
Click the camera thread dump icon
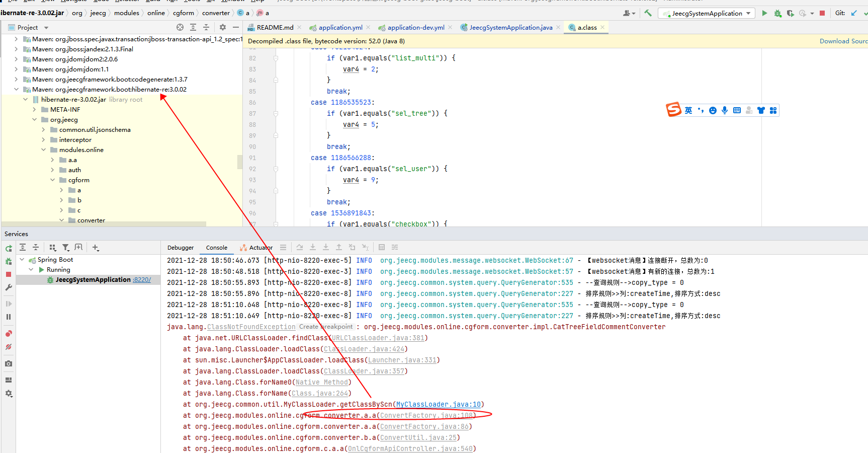click(9, 363)
